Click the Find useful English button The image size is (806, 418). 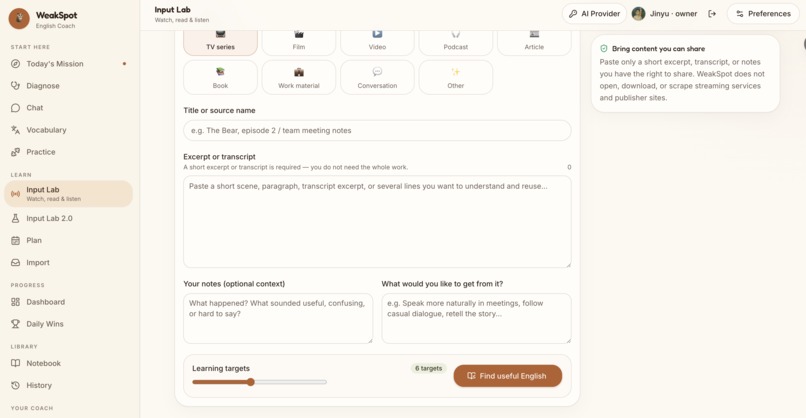click(507, 376)
